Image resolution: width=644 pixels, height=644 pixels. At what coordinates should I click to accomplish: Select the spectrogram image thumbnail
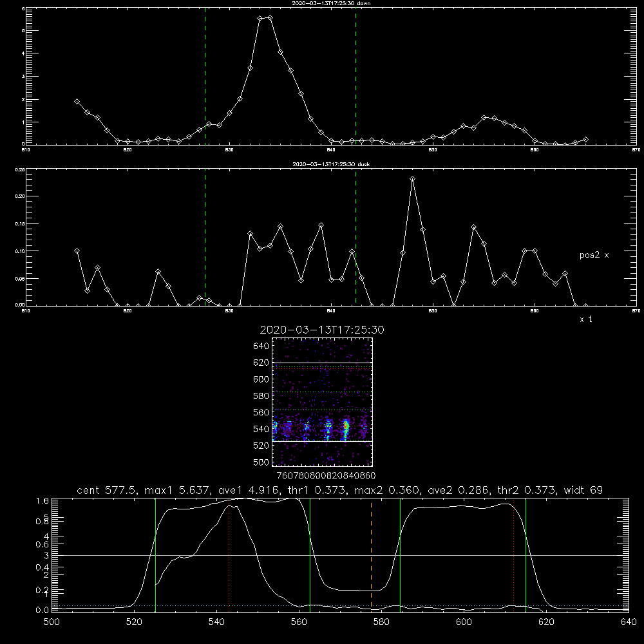point(323,402)
